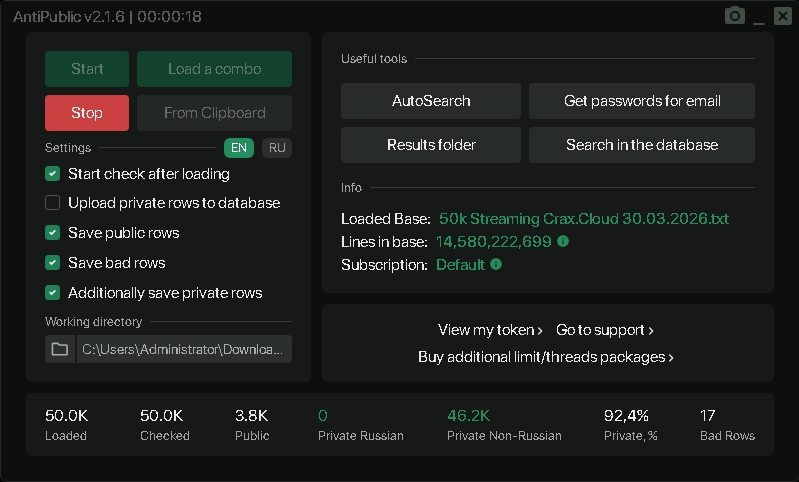The image size is (799, 482).
Task: Open Go to support link
Action: (605, 330)
